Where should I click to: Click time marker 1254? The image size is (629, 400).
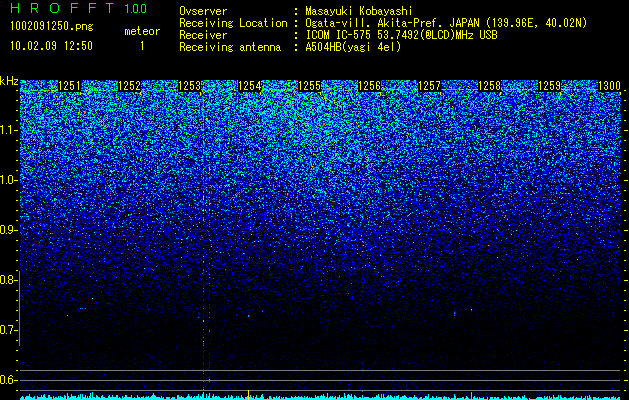(x=250, y=86)
